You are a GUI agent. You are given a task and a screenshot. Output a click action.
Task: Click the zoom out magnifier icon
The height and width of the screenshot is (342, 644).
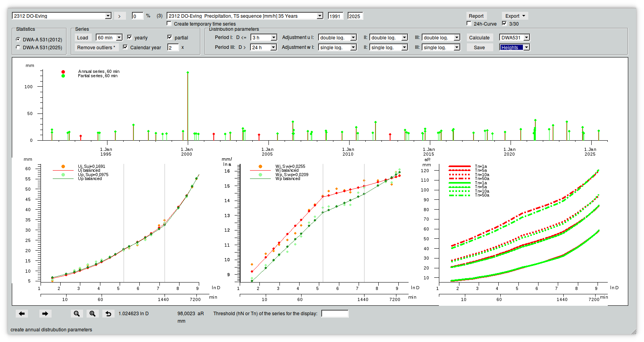tap(77, 314)
